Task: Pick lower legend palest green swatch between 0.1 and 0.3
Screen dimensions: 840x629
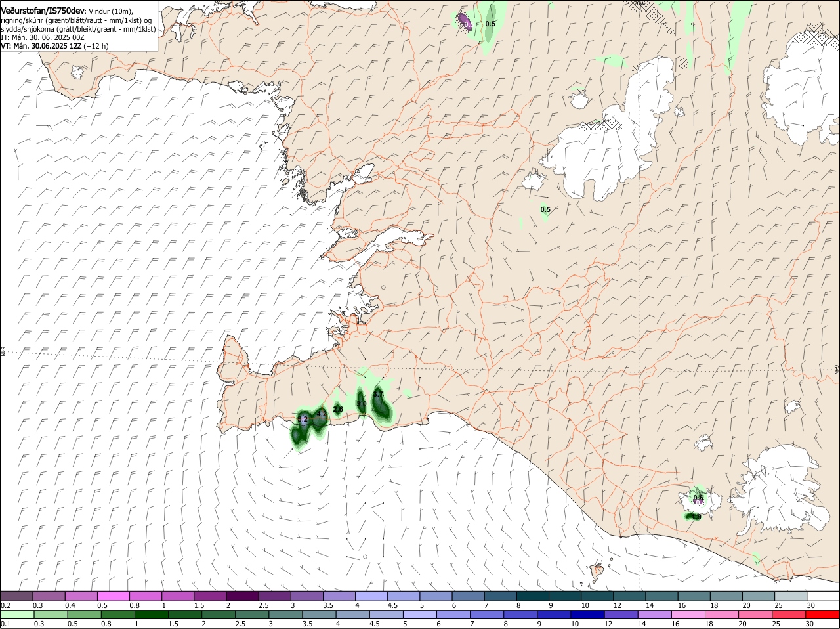Action: tap(17, 615)
